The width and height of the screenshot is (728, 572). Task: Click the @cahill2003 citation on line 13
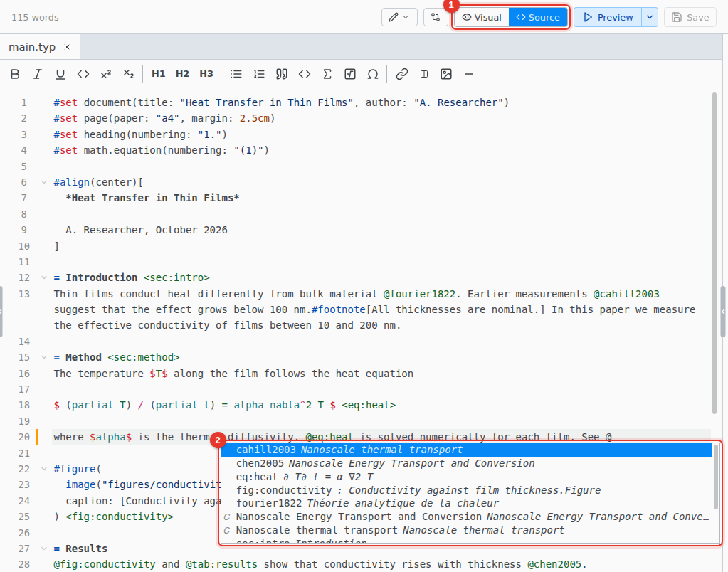click(626, 294)
